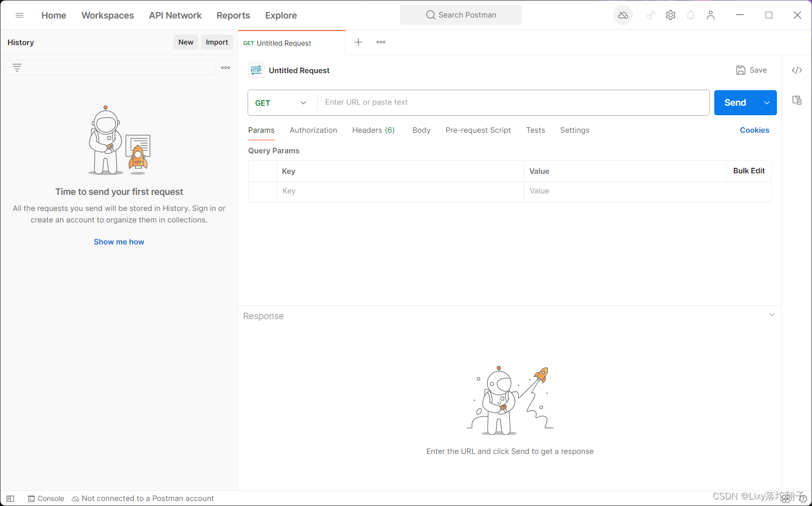
Task: Click the Value input cell
Action: pyautogui.click(x=648, y=191)
